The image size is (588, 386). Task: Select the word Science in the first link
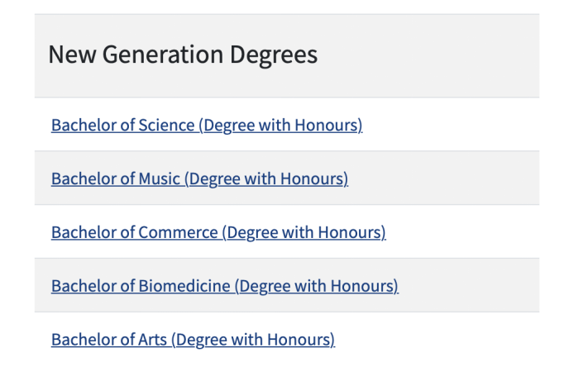pos(167,126)
